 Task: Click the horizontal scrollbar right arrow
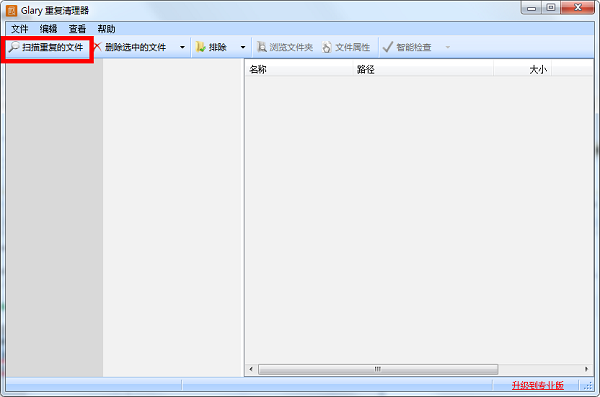point(586,369)
